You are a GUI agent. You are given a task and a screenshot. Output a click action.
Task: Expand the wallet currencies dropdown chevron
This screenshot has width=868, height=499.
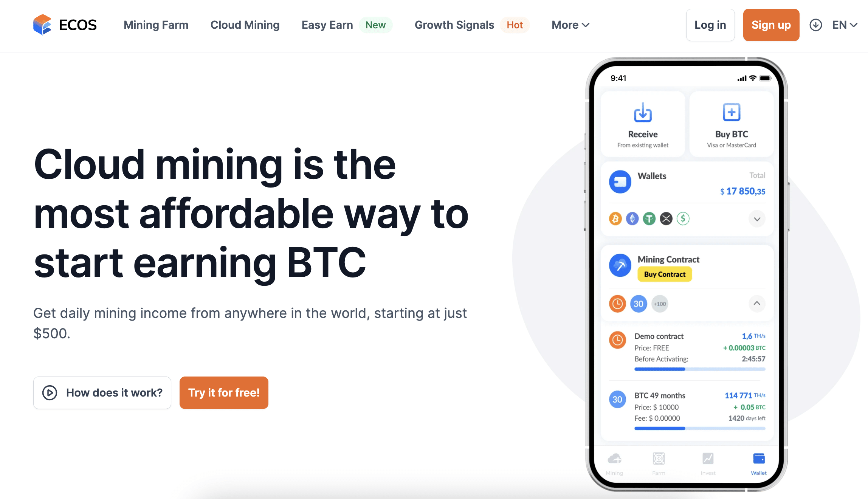[x=757, y=219]
